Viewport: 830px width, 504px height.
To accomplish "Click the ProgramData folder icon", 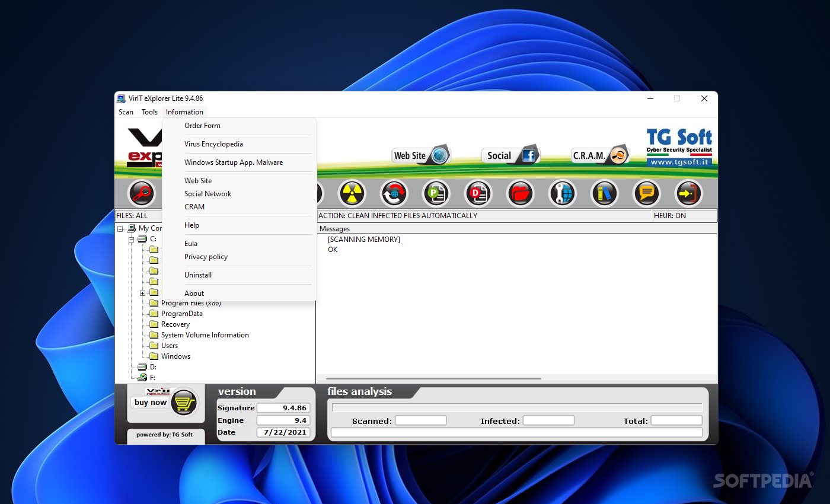I will [x=154, y=314].
